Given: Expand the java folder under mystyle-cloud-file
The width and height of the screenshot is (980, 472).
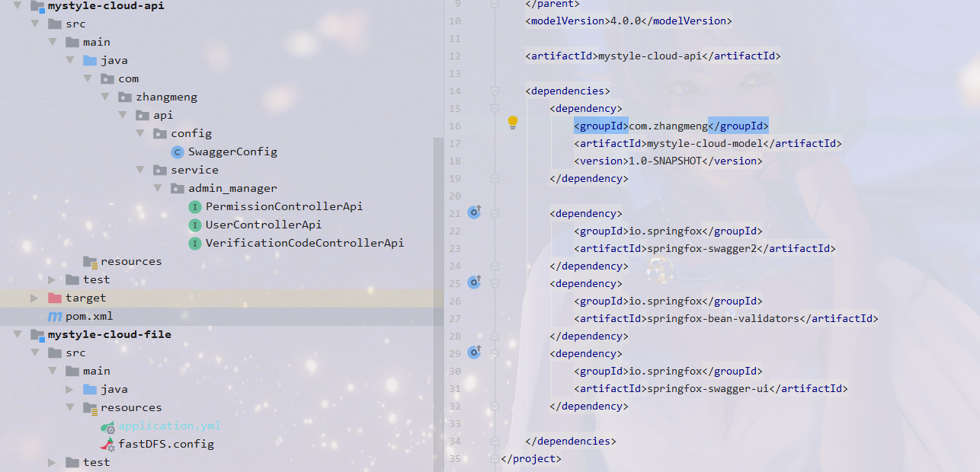Looking at the screenshot, I should pos(69,389).
